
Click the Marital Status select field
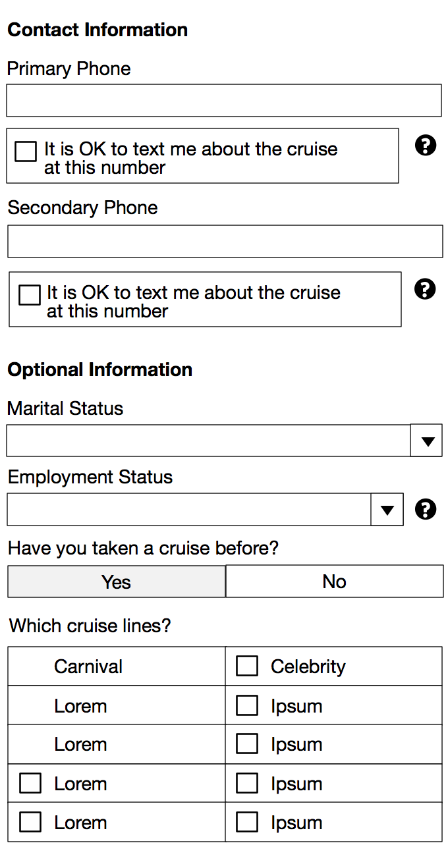pos(208,441)
